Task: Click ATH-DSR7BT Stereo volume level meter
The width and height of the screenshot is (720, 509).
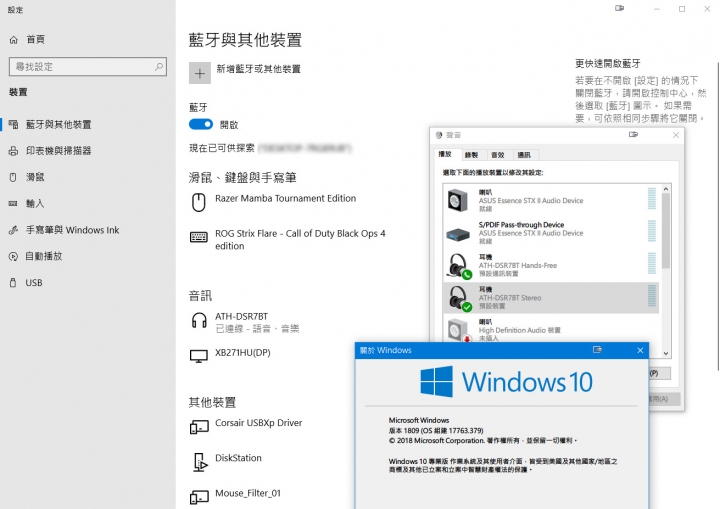Action: [652, 296]
